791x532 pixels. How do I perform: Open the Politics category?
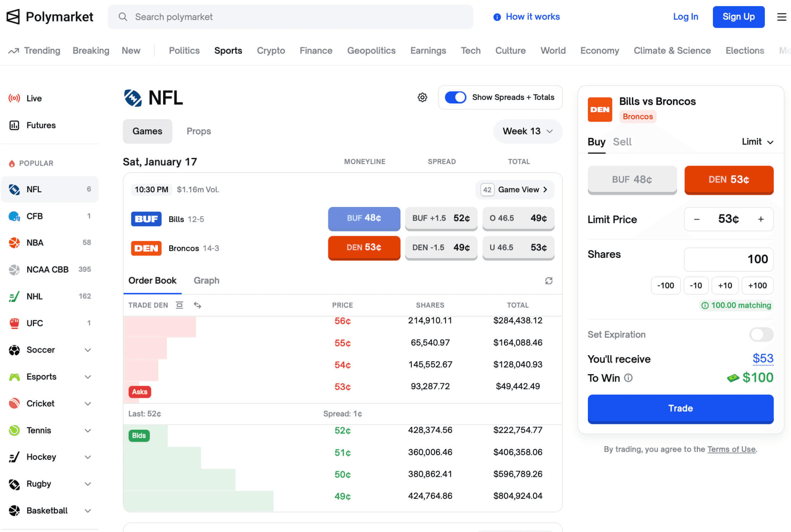pyautogui.click(x=184, y=51)
